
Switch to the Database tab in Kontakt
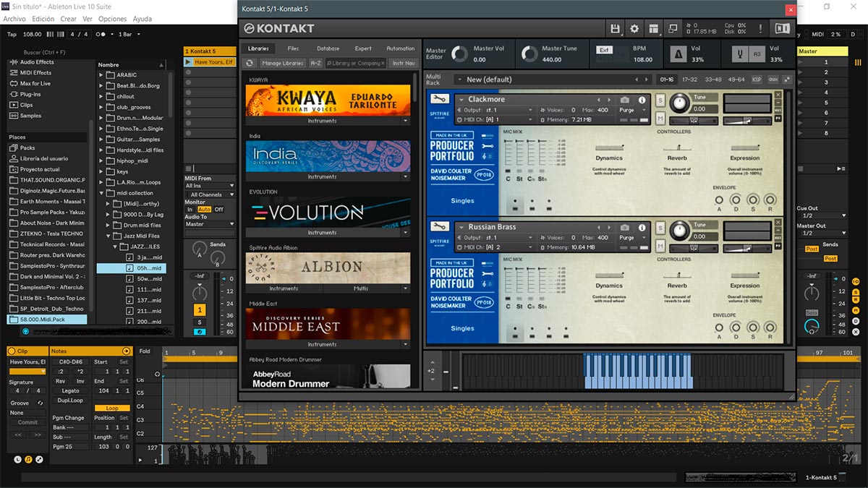[x=328, y=48]
